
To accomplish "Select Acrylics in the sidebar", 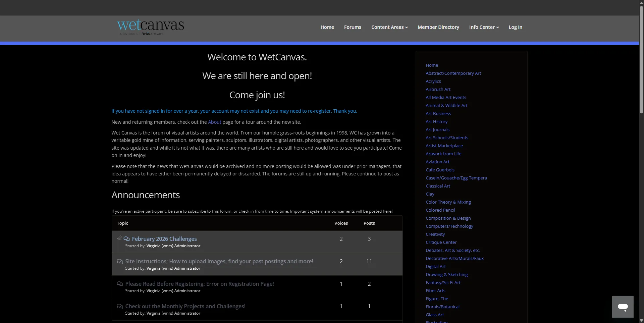I will 433,81.
